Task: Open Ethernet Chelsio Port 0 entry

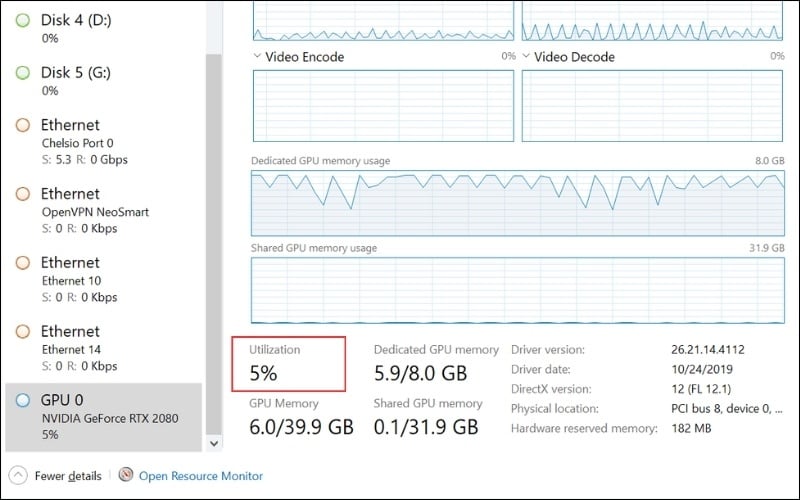Action: 104,142
